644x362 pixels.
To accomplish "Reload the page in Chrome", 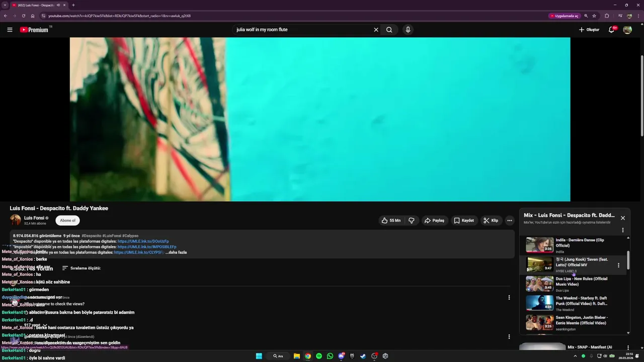I will [x=23, y=16].
